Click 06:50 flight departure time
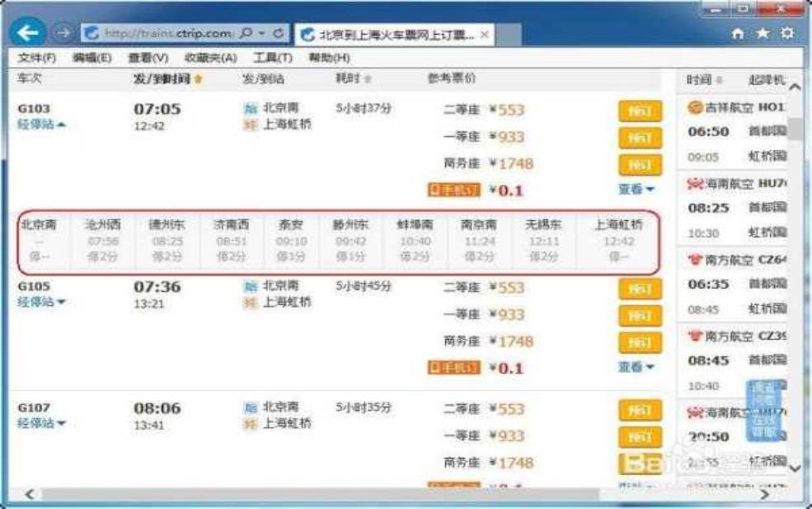 (x=708, y=132)
